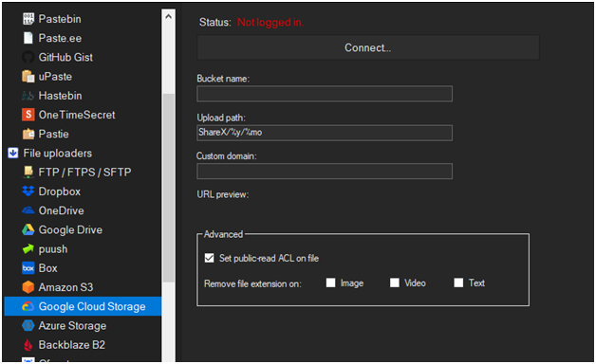Screen dimensions: 596x364
Task: Enable remove file extension on Text
Action: 458,282
